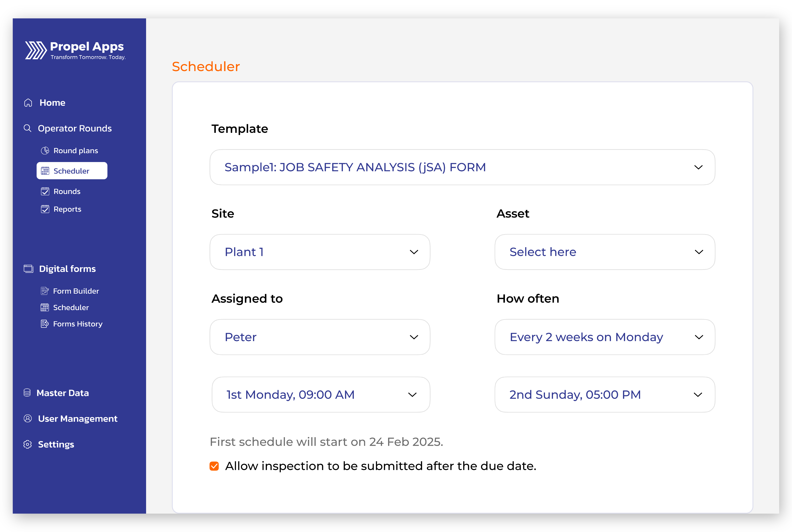The height and width of the screenshot is (532, 792).
Task: Click the Digital forms Scheduler calendar icon
Action: (45, 307)
